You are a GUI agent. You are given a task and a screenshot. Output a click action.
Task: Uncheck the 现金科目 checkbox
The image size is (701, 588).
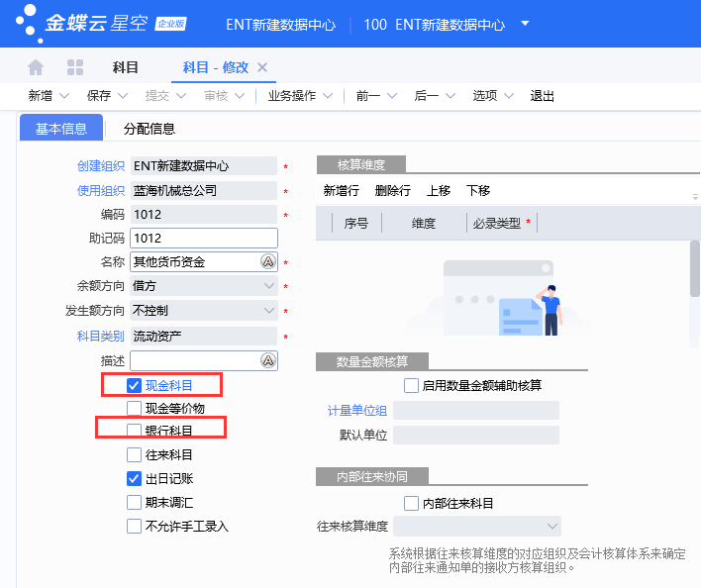tap(135, 384)
